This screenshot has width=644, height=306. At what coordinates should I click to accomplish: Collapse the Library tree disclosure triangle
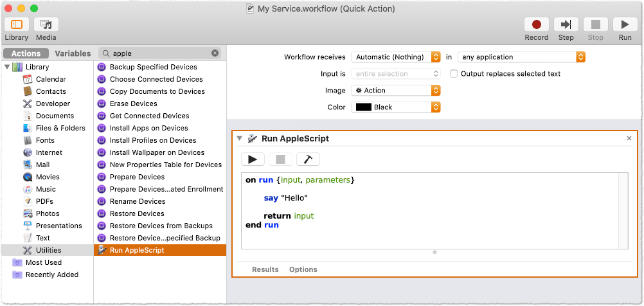click(7, 67)
